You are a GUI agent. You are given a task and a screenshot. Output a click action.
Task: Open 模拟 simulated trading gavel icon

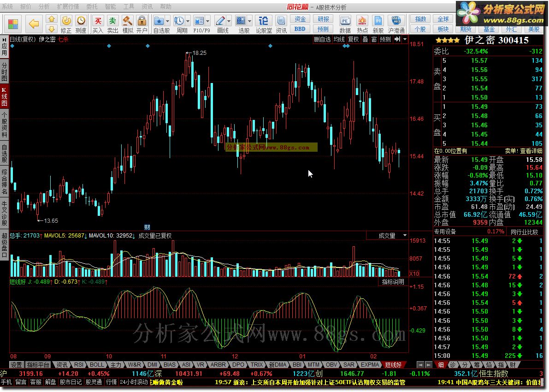(127, 24)
